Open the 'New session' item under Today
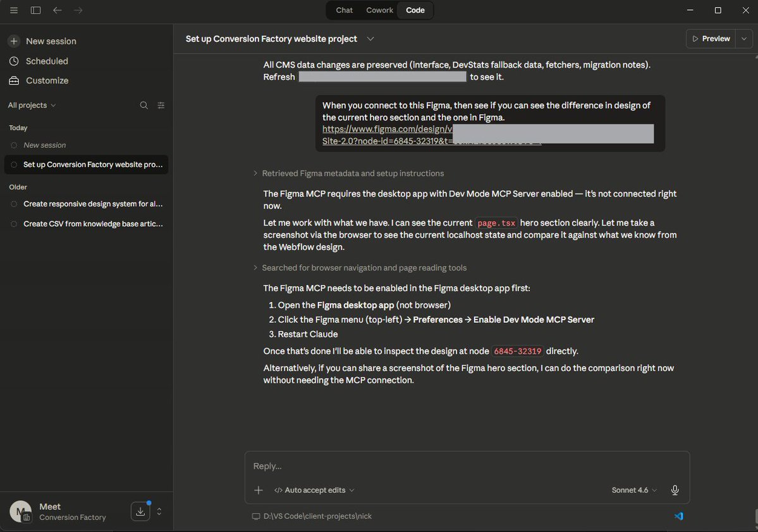Image resolution: width=758 pixels, height=532 pixels. tap(86, 145)
